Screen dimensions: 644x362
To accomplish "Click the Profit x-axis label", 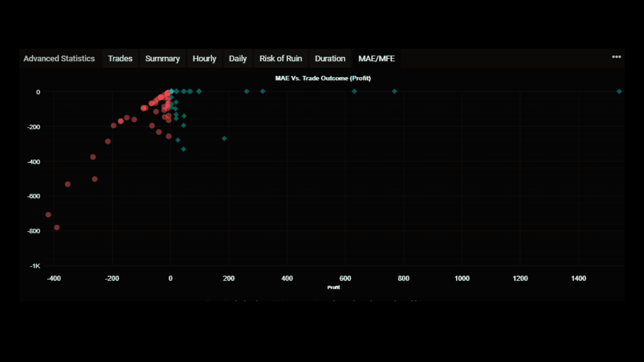I will 334,287.
